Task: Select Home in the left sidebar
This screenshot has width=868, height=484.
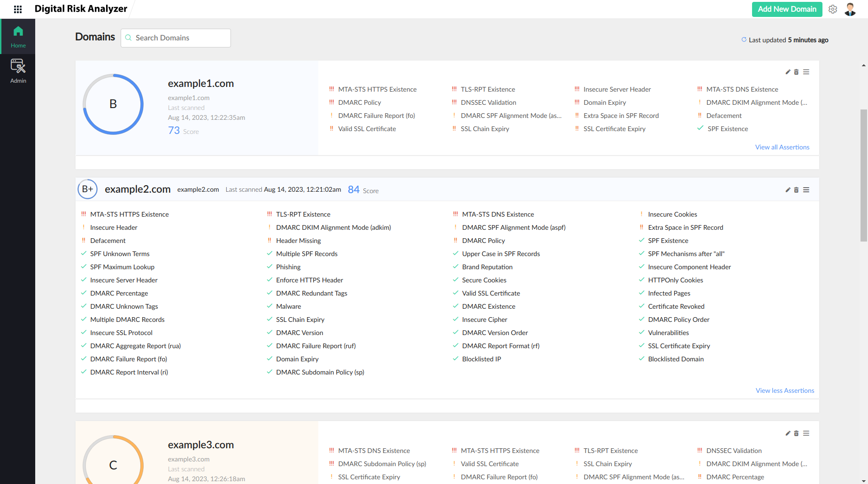Action: pyautogui.click(x=18, y=36)
